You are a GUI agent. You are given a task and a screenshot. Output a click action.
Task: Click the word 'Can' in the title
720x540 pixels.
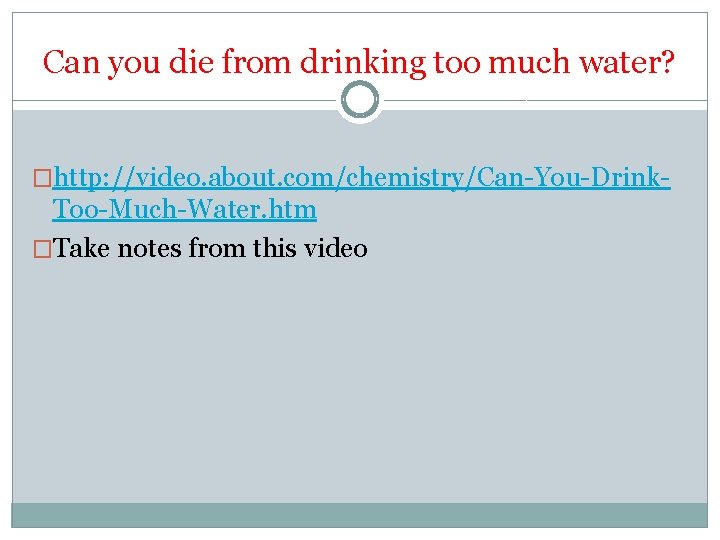point(71,62)
